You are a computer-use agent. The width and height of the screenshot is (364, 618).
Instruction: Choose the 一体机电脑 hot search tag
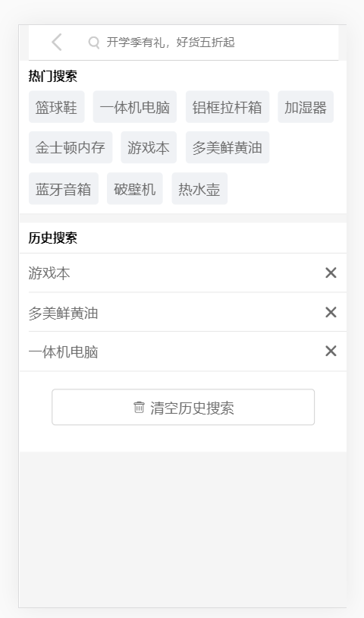click(x=134, y=107)
